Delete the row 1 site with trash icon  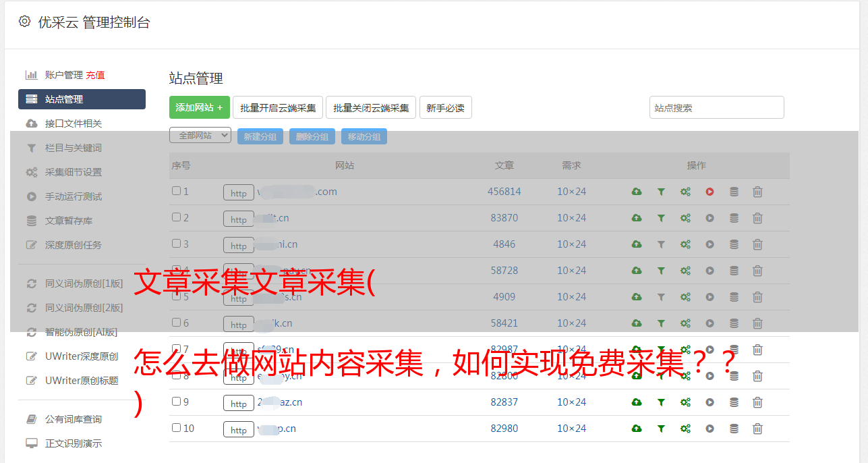[757, 192]
